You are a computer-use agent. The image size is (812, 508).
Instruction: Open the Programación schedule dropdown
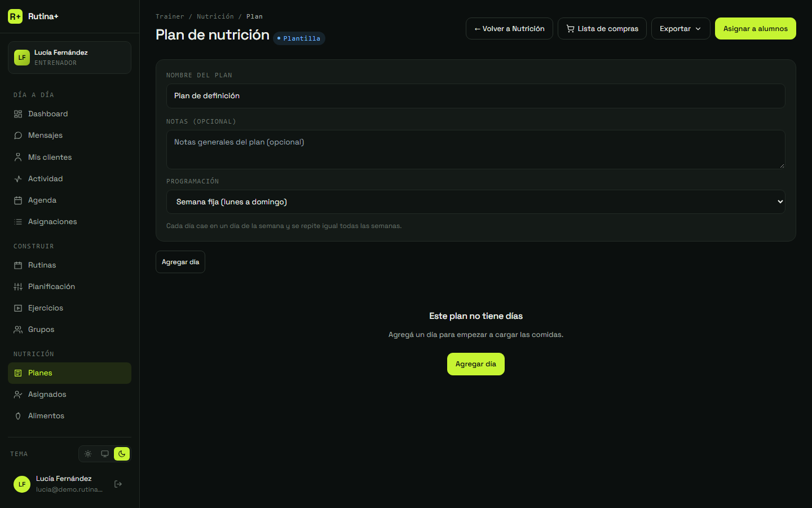coord(476,202)
